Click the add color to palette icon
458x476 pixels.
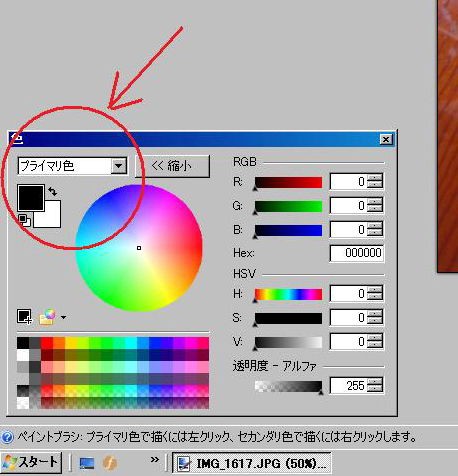click(24, 316)
